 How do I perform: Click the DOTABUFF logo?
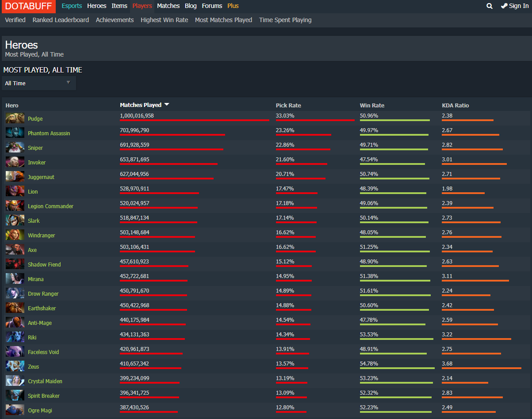pos(28,6)
